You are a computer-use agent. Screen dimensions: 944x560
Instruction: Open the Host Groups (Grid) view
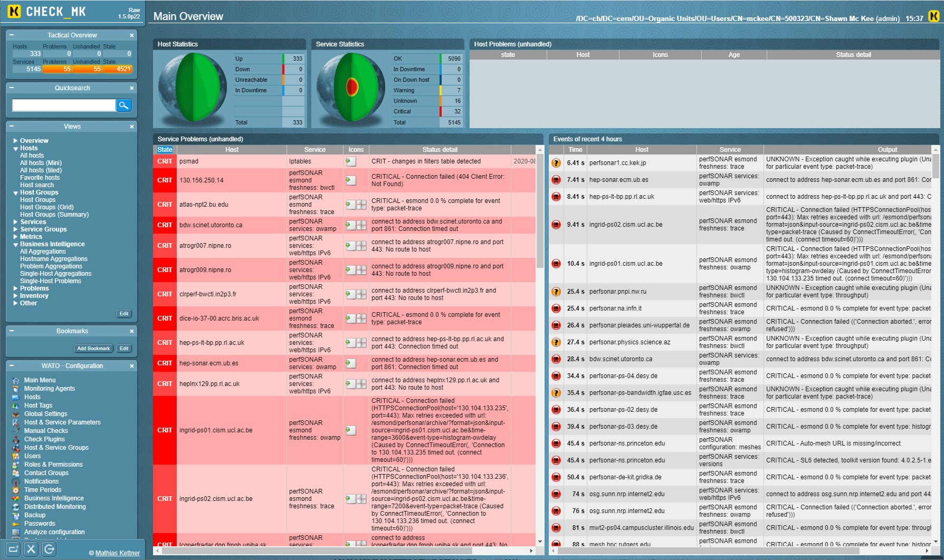(47, 207)
